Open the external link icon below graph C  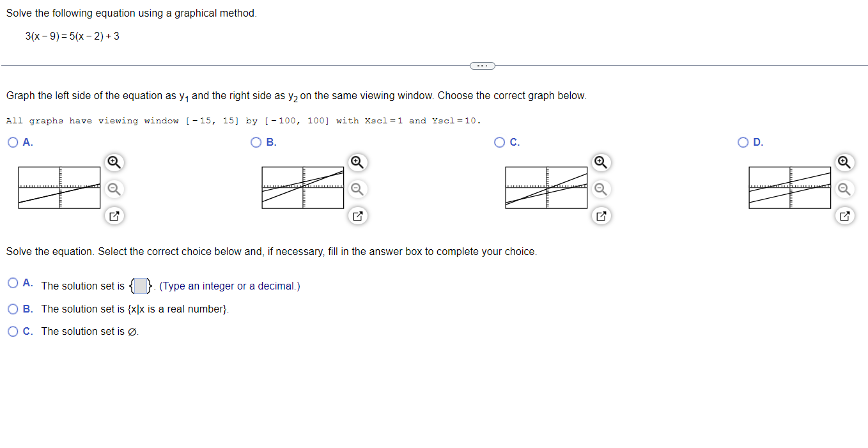(x=601, y=215)
